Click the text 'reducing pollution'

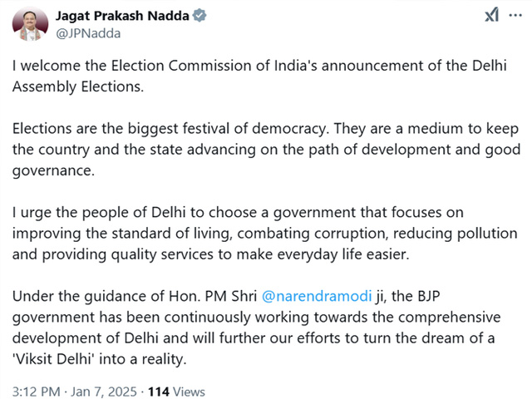(456, 234)
